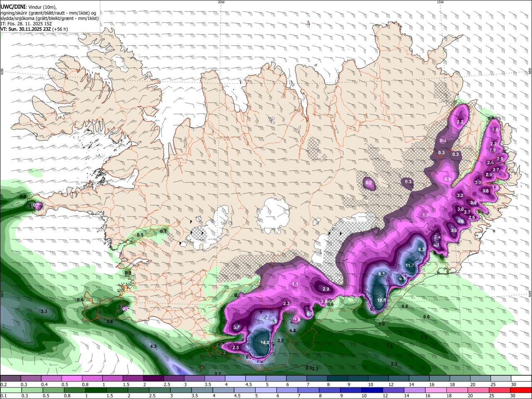Select the dark purple 0.2 swatch in top legend
Image resolution: width=532 pixels, height=399 pixels.
pos(10,379)
